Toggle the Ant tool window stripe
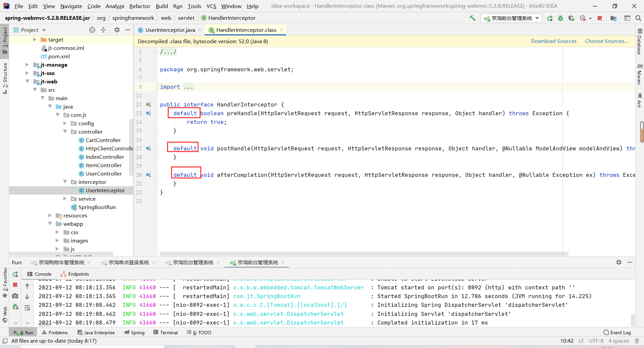 click(x=639, y=100)
